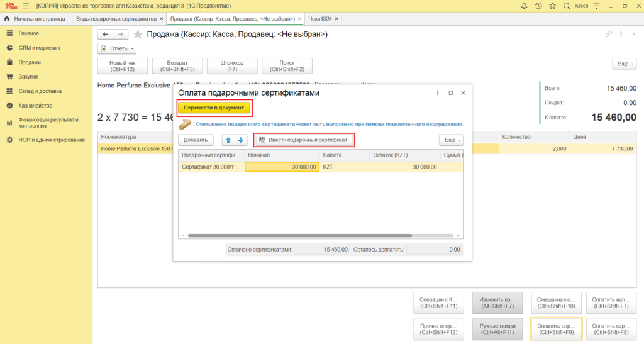Click Возврат button
The height and width of the screenshot is (344, 644).
click(x=177, y=66)
